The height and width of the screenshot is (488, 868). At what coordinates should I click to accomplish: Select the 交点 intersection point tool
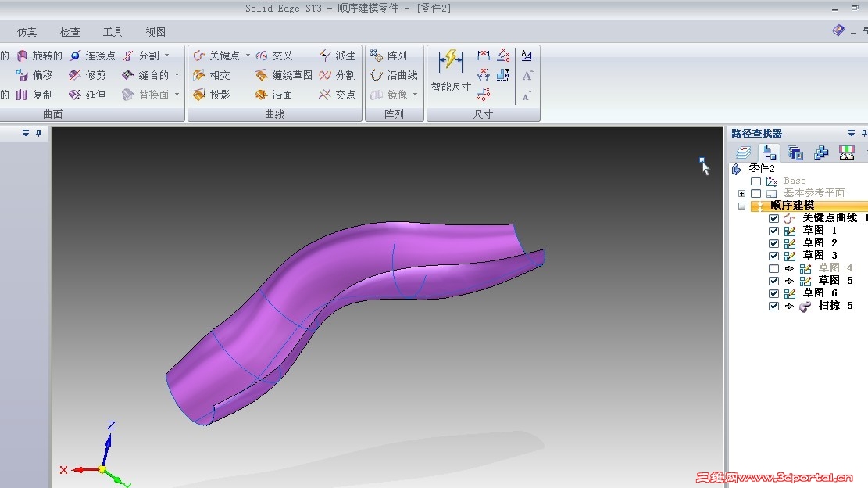click(338, 95)
